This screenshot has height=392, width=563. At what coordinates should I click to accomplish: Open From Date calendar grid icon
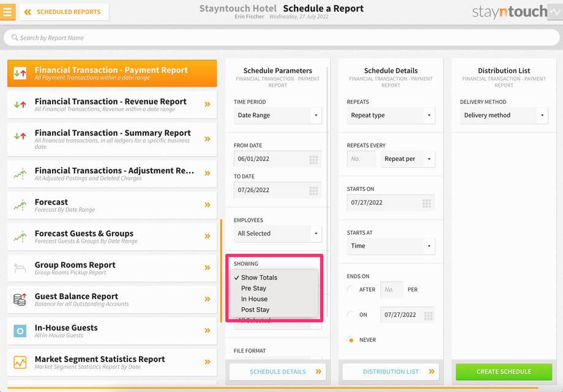point(313,160)
